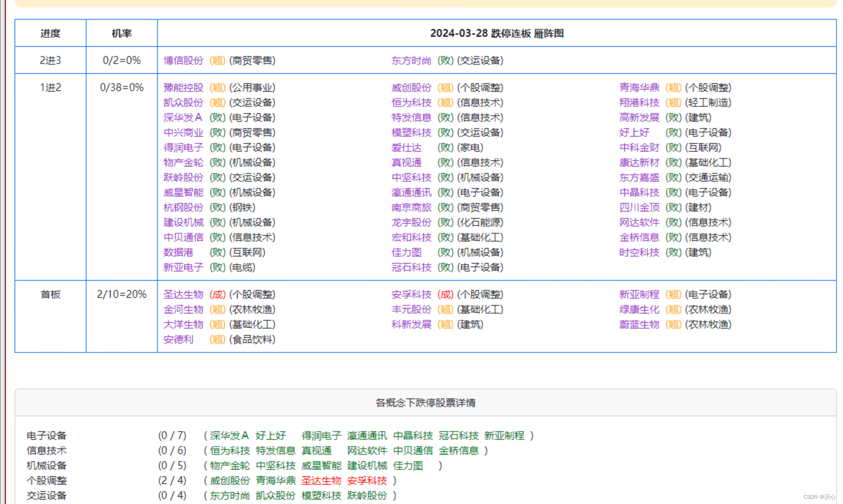The image size is (843, 504).
Task: Open the 龙宇股份 stock link
Action: [411, 223]
